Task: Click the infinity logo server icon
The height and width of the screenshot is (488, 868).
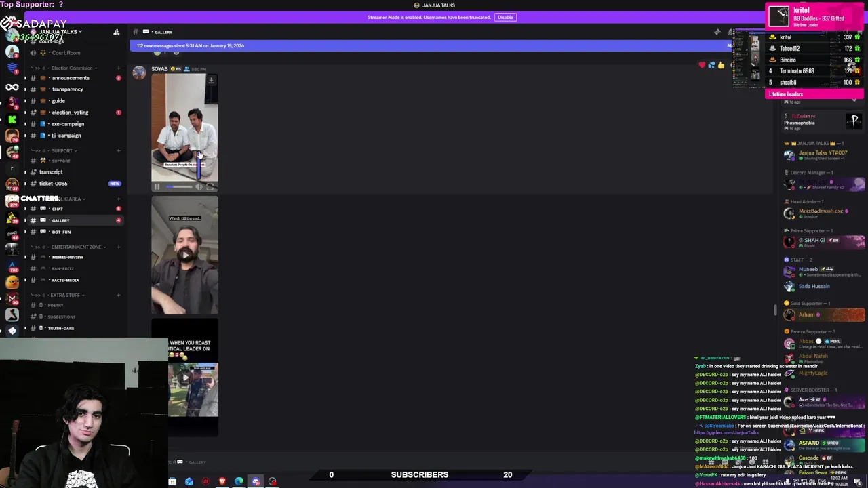Action: tap(12, 87)
